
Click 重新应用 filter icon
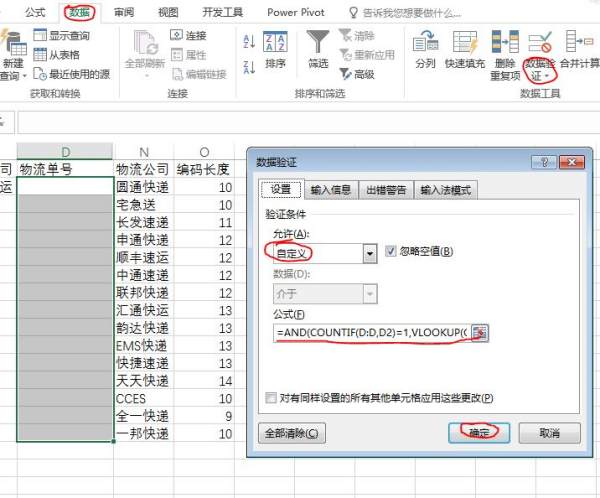[x=345, y=55]
